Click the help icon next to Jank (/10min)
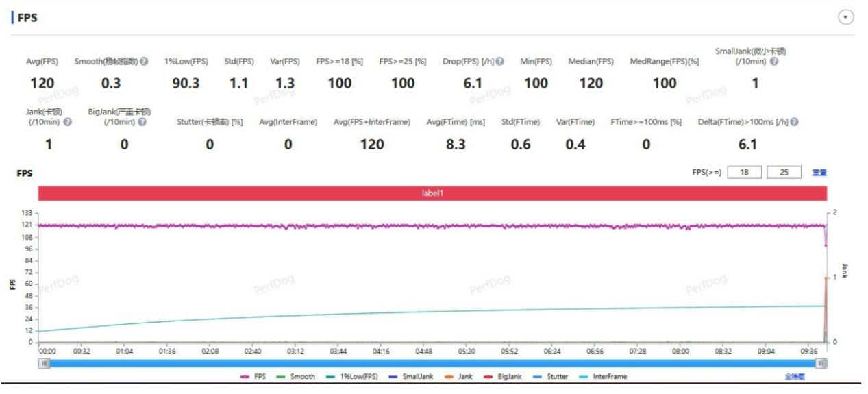This screenshot has width=868, height=394. (x=68, y=122)
